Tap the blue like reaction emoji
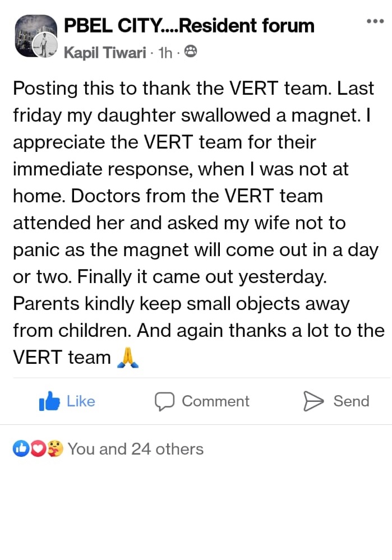The width and height of the screenshot is (392, 560). pyautogui.click(x=21, y=449)
